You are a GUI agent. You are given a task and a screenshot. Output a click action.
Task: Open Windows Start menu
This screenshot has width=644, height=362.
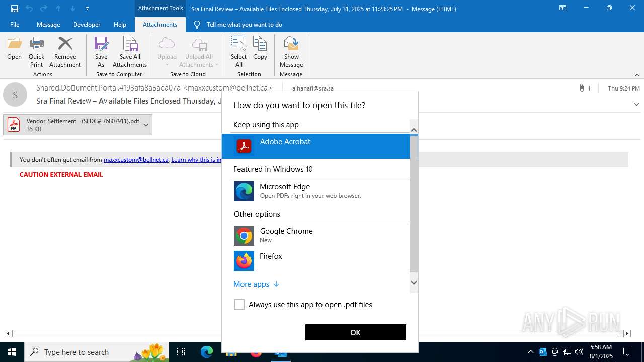coord(12,352)
